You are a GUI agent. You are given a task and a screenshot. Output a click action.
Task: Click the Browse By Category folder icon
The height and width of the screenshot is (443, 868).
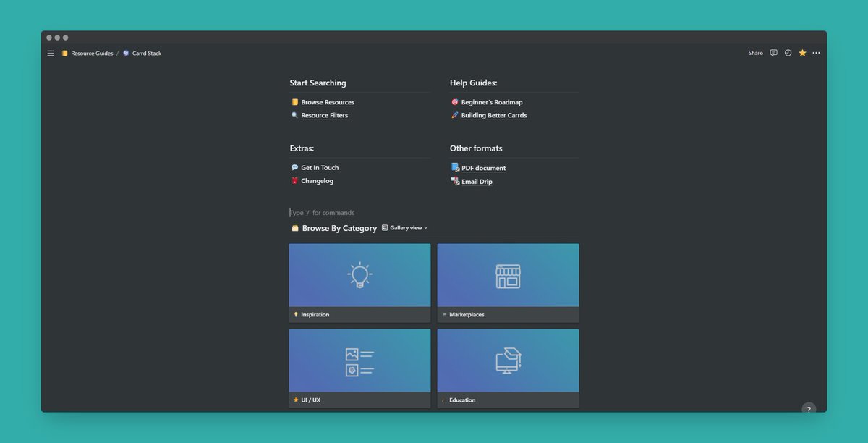point(295,228)
